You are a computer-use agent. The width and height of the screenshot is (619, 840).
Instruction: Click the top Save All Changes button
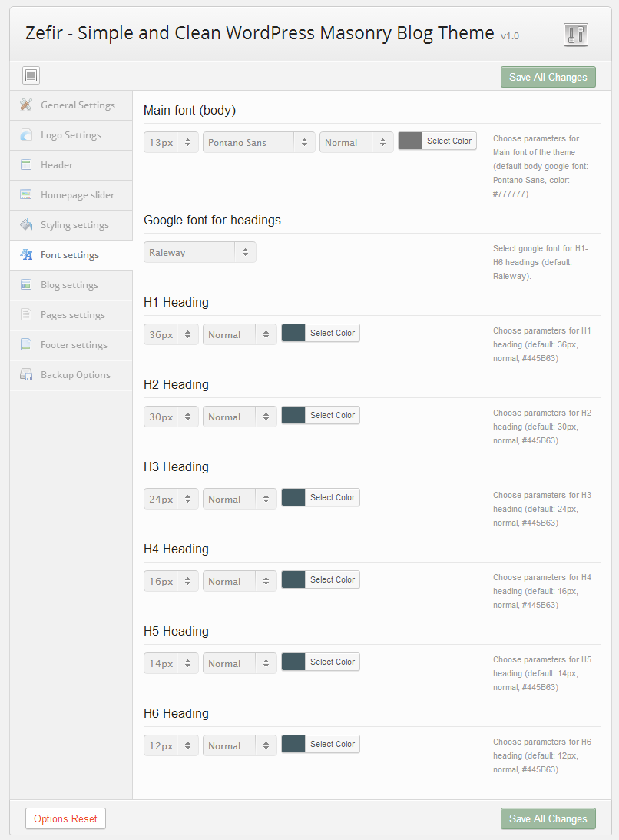pos(548,77)
